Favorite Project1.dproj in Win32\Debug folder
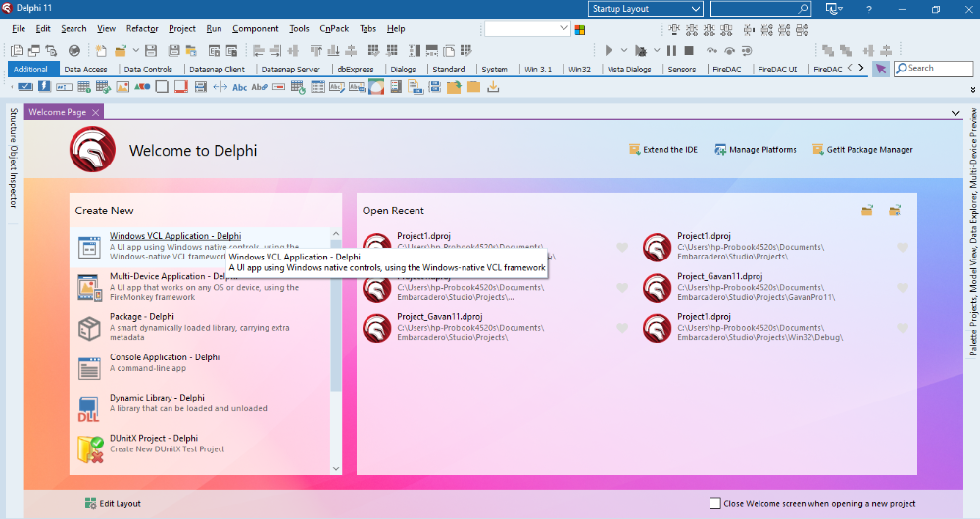Image resolution: width=980 pixels, height=519 pixels. (903, 328)
